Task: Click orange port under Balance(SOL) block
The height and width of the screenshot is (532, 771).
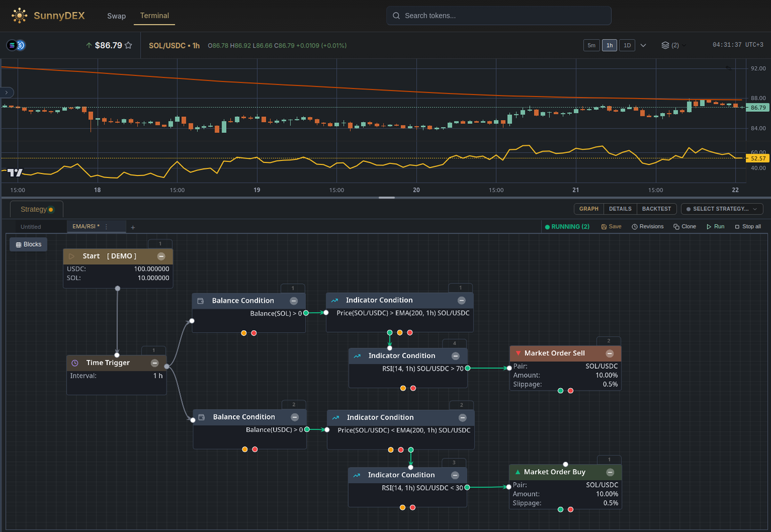Action: (244, 333)
